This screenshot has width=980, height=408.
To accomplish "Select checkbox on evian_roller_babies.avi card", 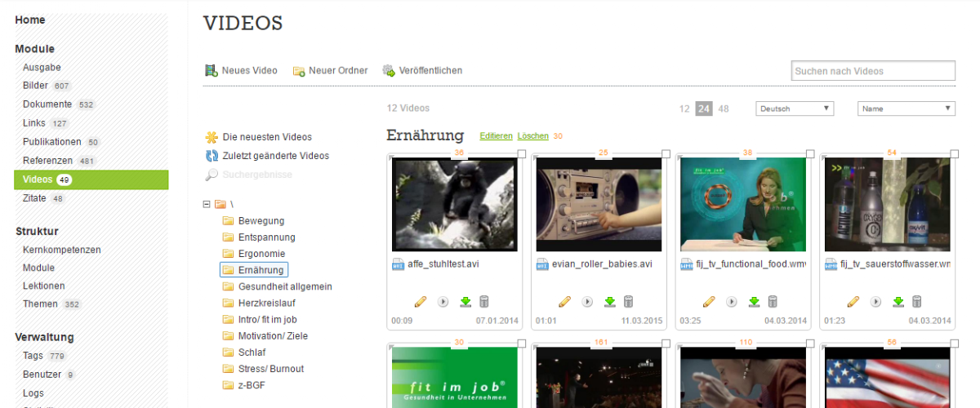I will [x=666, y=153].
